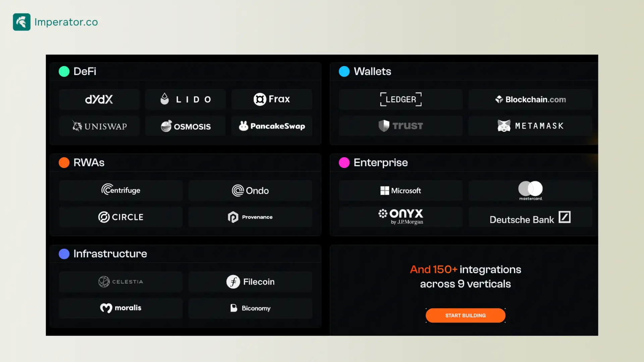The width and height of the screenshot is (644, 362).
Task: Click the Onyx by J.P.Morgan enterprise logo
Action: click(x=401, y=217)
